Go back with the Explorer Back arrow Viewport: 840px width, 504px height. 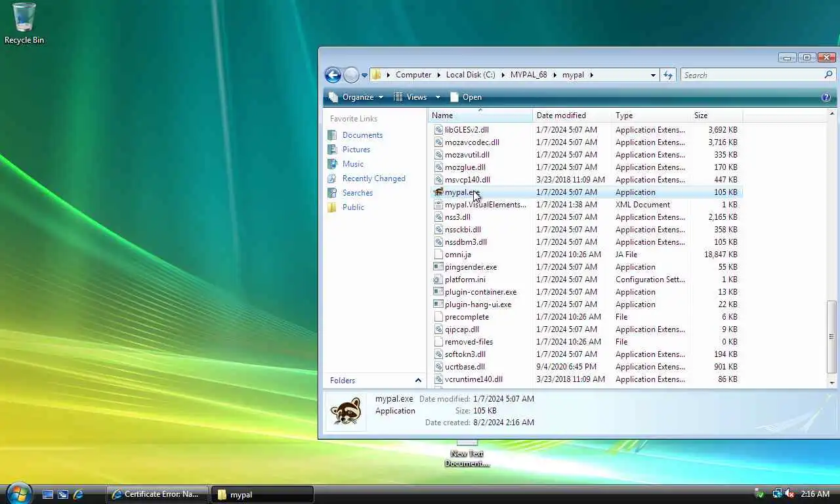tap(333, 75)
